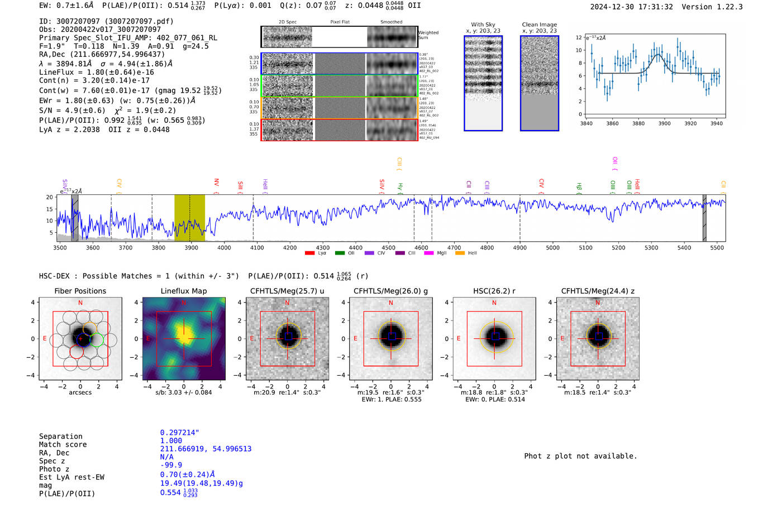The height and width of the screenshot is (532, 782).
Task: Click the match score value 1.000
Action: point(171,440)
